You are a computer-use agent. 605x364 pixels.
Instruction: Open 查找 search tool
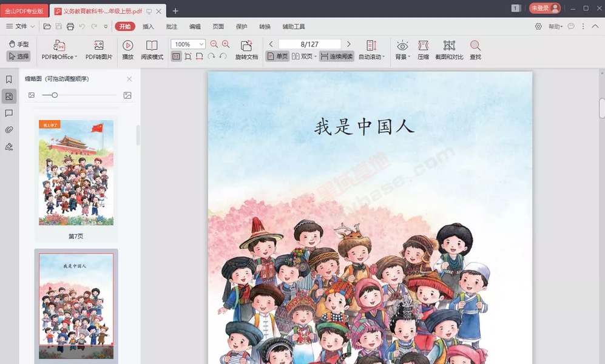pos(475,50)
